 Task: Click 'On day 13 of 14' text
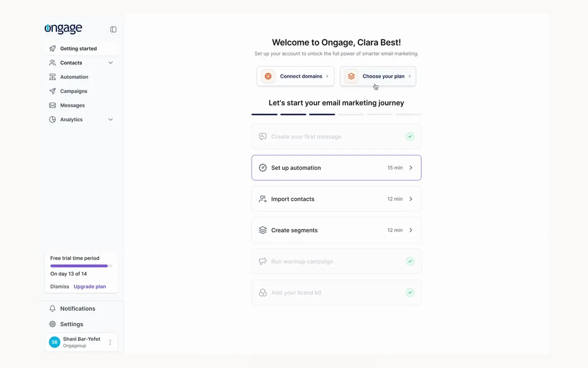(69, 274)
